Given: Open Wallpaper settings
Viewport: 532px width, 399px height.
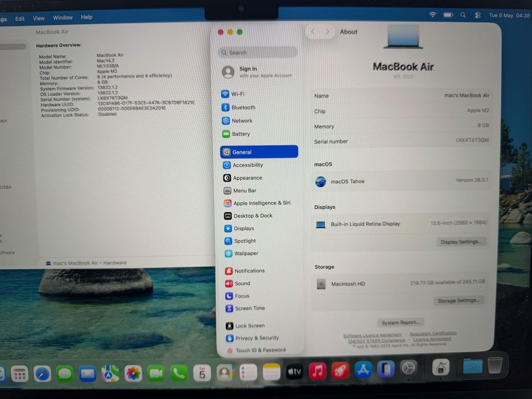Looking at the screenshot, I should click(241, 254).
